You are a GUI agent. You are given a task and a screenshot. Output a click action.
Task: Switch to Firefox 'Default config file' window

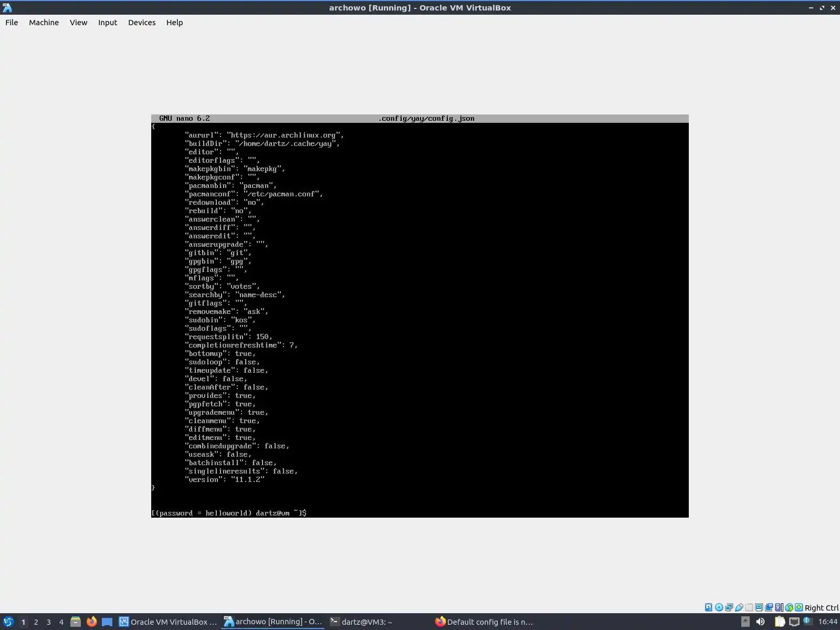click(x=484, y=622)
